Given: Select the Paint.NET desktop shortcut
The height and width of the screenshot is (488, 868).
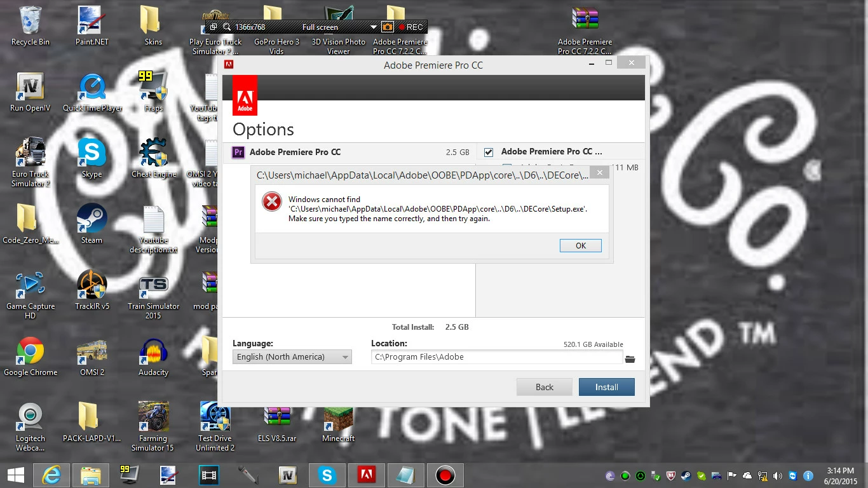Looking at the screenshot, I should pos(92,27).
